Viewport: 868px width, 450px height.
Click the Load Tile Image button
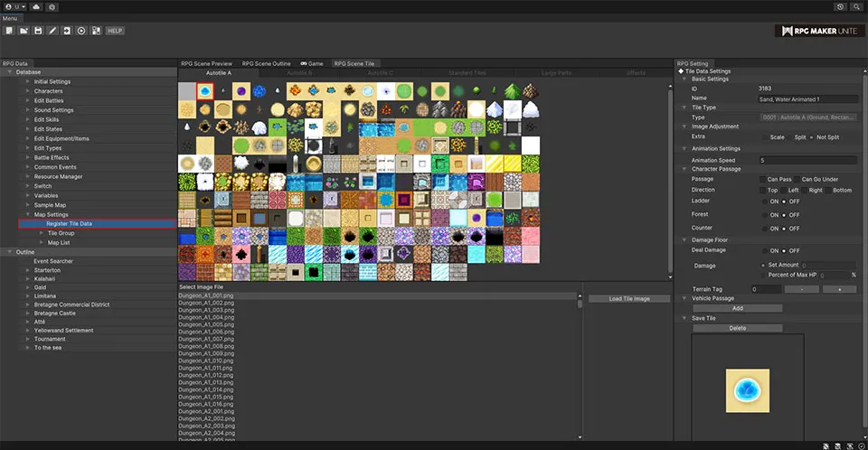pos(629,298)
